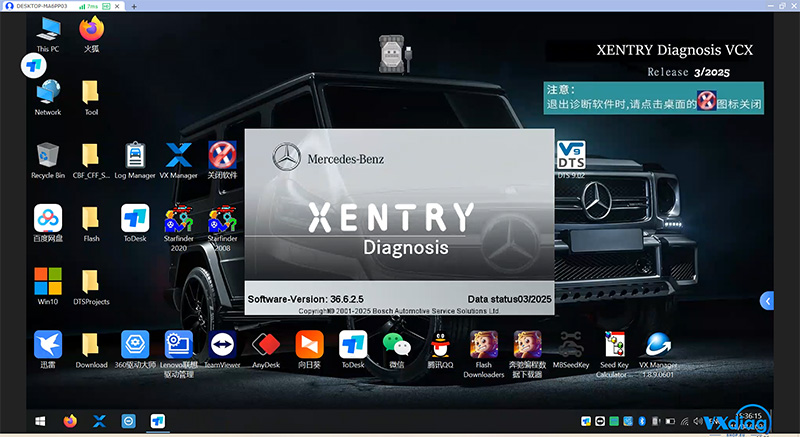
Task: Click the battery tray icon
Action: 670,421
